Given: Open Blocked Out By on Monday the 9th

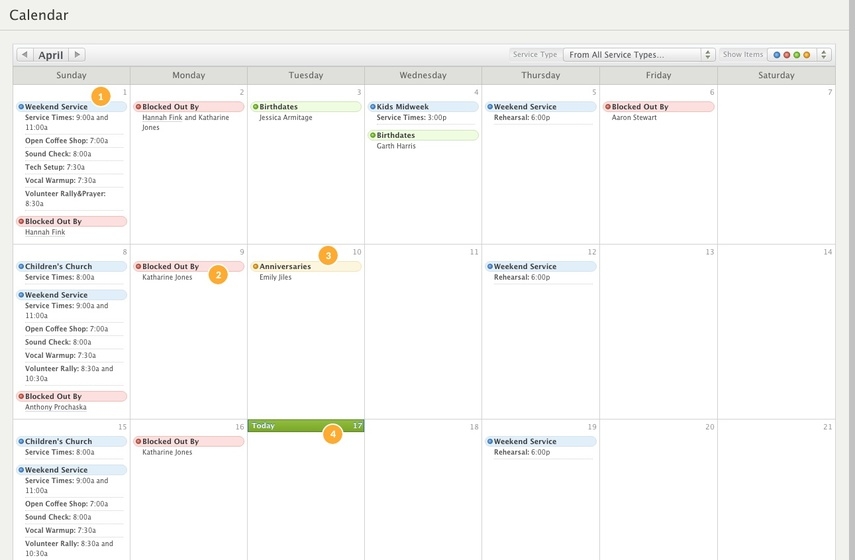Looking at the screenshot, I should 189,267.
